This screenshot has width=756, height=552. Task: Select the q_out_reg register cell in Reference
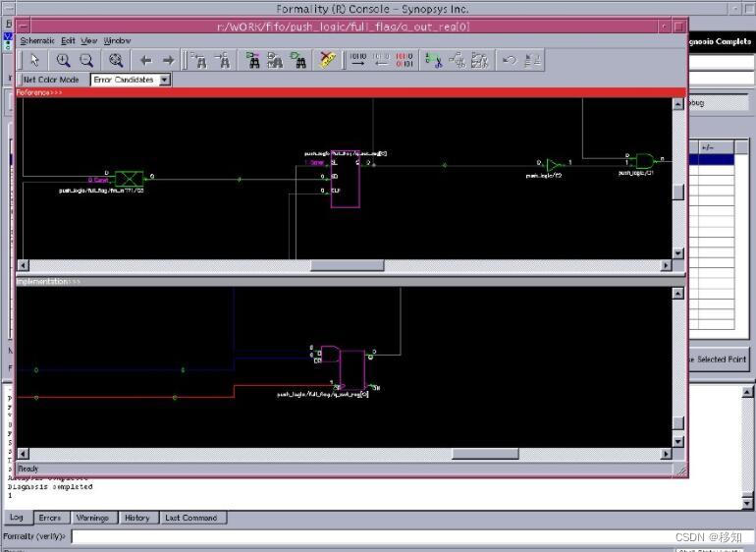pos(346,179)
